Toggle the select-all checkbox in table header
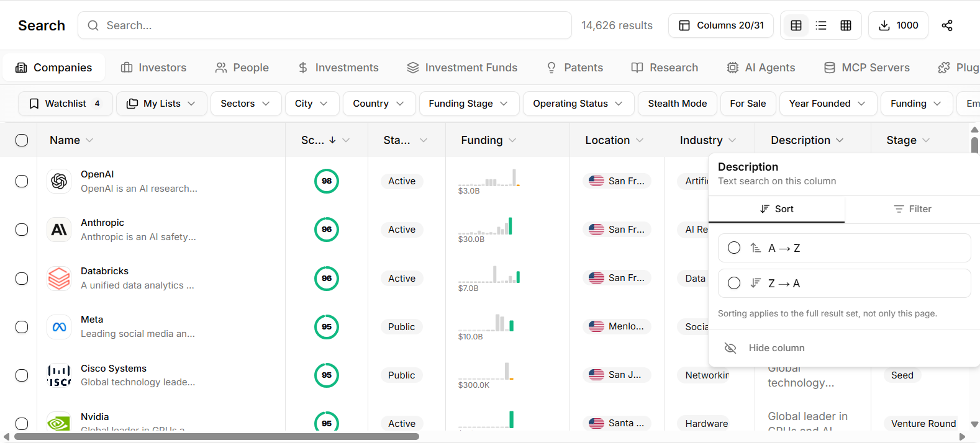This screenshot has height=443, width=980. [x=22, y=140]
